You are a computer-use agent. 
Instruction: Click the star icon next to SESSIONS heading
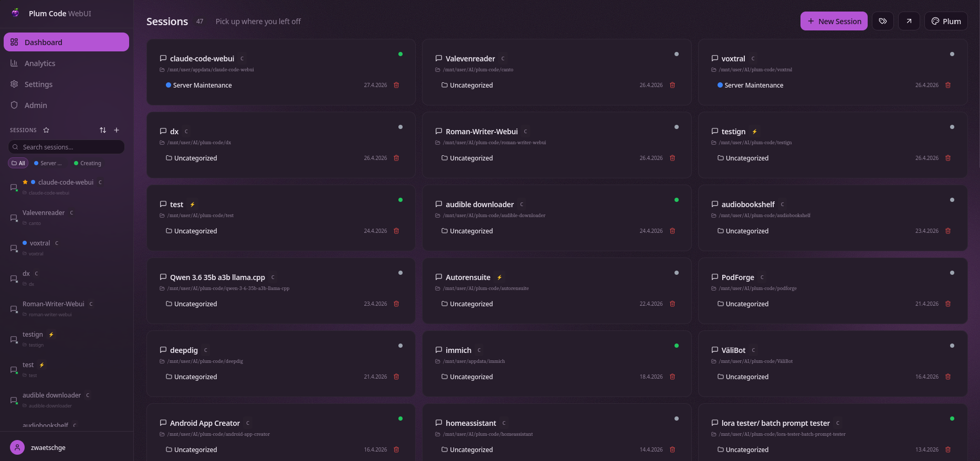click(46, 130)
